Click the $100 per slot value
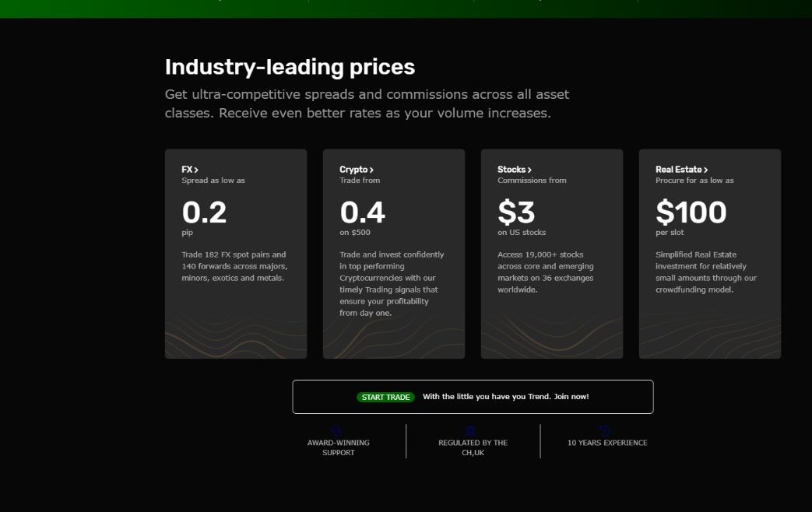Image resolution: width=812 pixels, height=512 pixels. 691,212
